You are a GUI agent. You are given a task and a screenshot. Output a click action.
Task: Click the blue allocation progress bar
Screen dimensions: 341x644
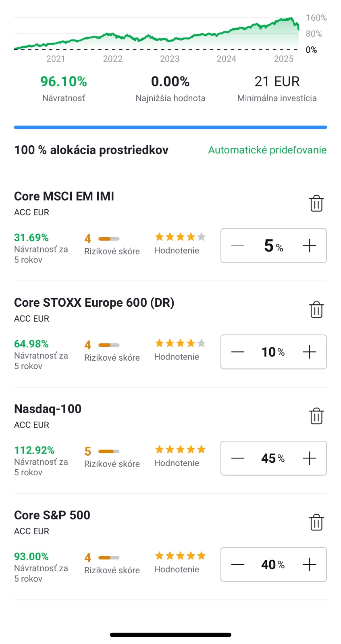(170, 127)
